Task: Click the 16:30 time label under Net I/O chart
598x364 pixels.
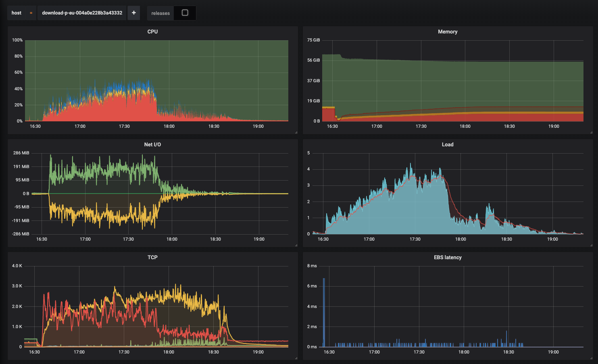Action: click(x=42, y=239)
